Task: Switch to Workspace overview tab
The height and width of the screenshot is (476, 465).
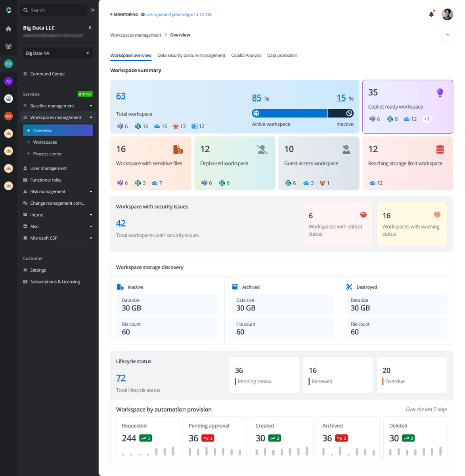Action: coord(131,56)
